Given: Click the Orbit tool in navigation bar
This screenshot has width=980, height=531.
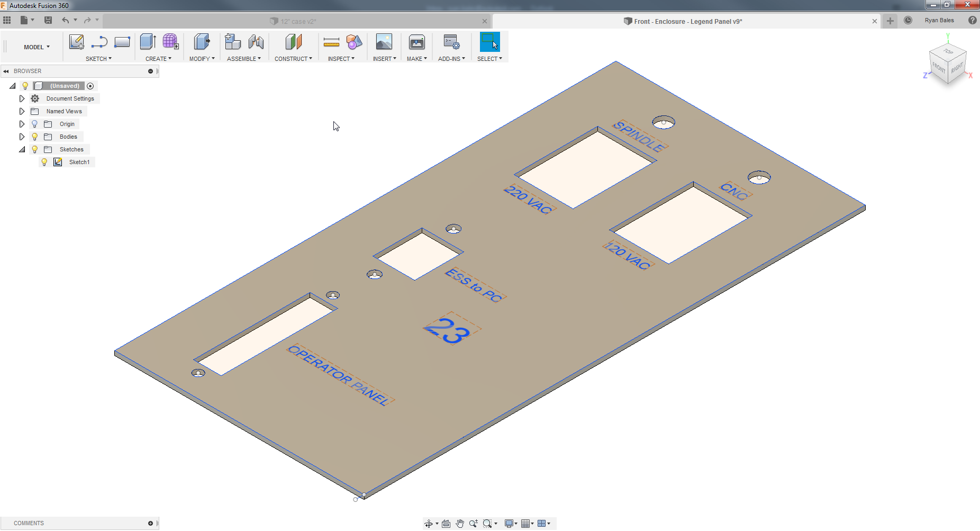Looking at the screenshot, I should pyautogui.click(x=429, y=524).
